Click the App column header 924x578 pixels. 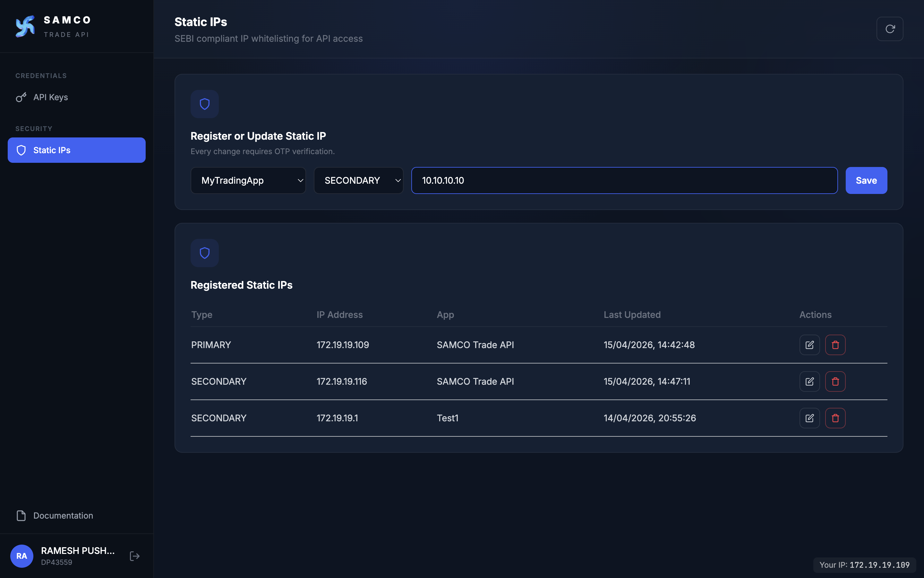pos(445,315)
